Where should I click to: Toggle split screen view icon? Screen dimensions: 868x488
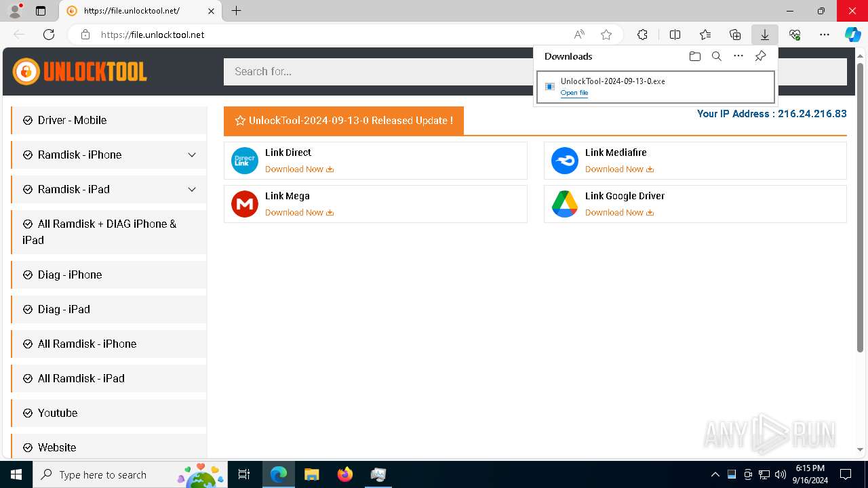[675, 35]
